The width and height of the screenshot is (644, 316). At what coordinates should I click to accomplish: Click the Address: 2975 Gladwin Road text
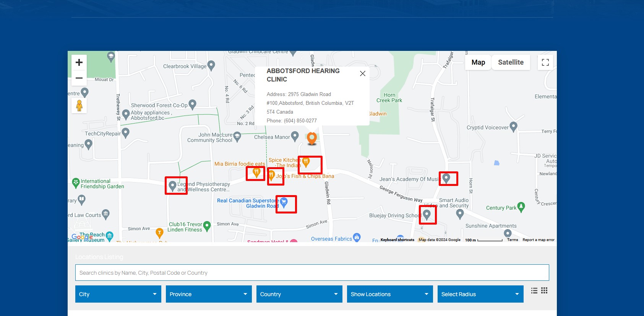(x=299, y=94)
